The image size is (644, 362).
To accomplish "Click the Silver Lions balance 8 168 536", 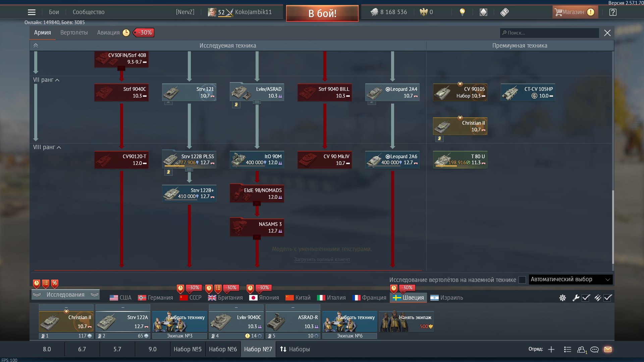I will (x=389, y=12).
